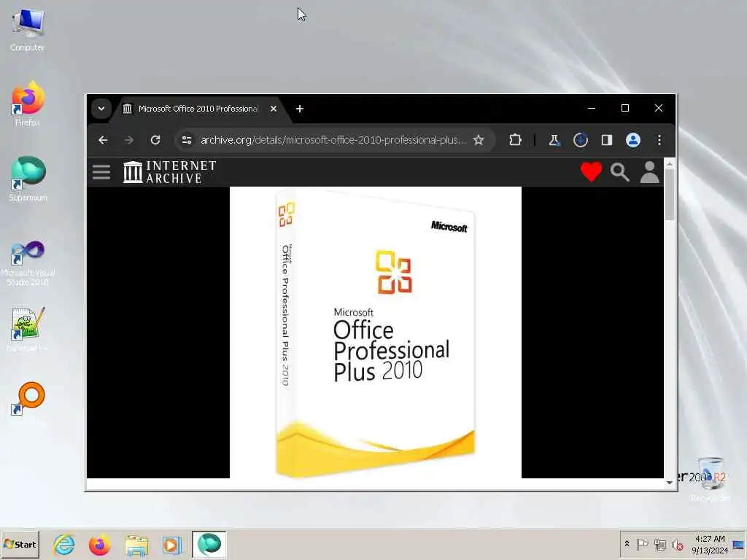Open the Windows Start menu
This screenshot has width=747, height=560.
pos(20,544)
